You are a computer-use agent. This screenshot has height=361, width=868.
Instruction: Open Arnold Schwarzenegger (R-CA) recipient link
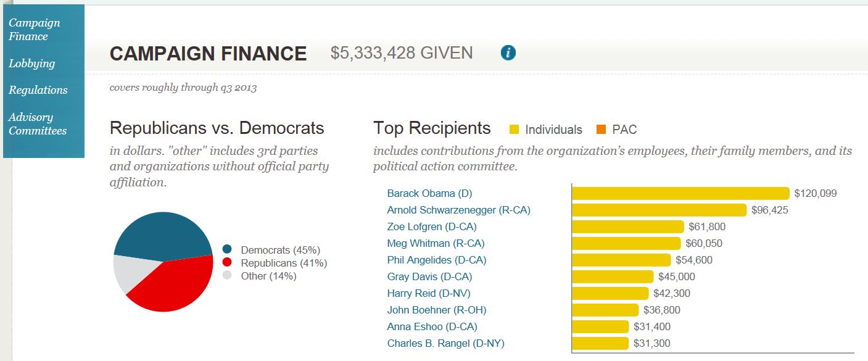(x=458, y=210)
